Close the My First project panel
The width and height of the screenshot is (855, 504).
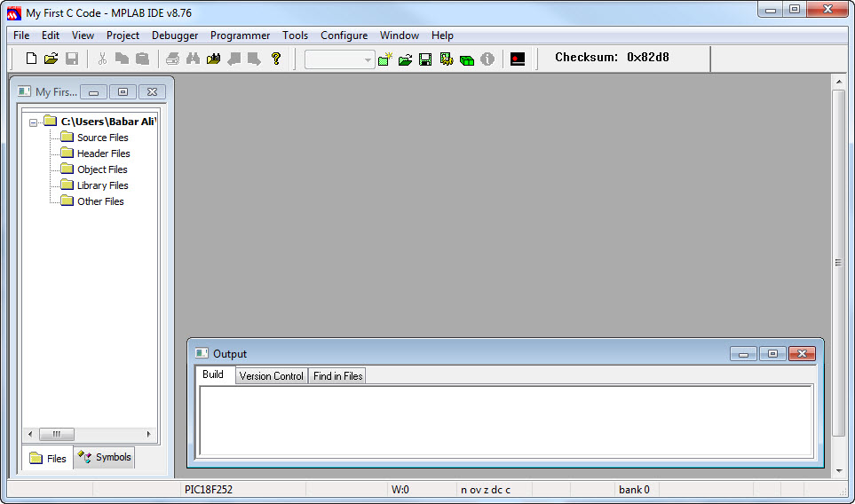click(152, 92)
